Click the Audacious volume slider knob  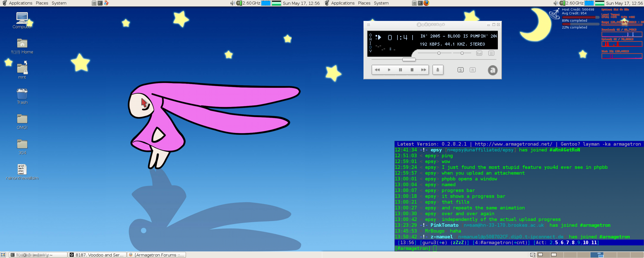(x=439, y=53)
